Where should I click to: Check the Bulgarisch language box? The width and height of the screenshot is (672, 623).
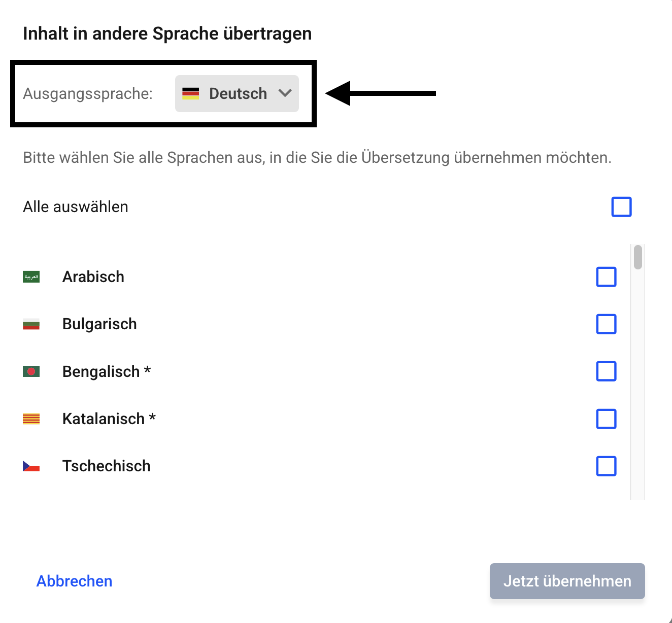click(606, 324)
